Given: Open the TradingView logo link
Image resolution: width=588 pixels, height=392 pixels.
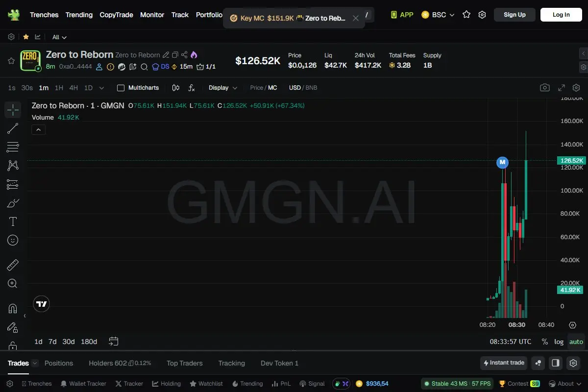Looking at the screenshot, I should 42,304.
